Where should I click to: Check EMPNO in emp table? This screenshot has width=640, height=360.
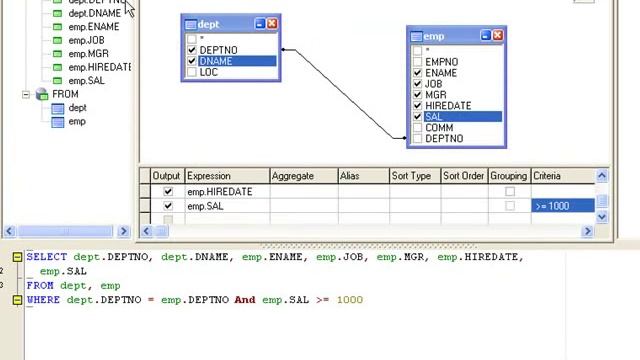coord(417,62)
